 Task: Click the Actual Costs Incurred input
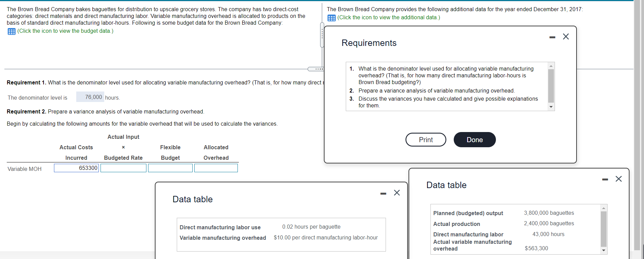(x=76, y=168)
